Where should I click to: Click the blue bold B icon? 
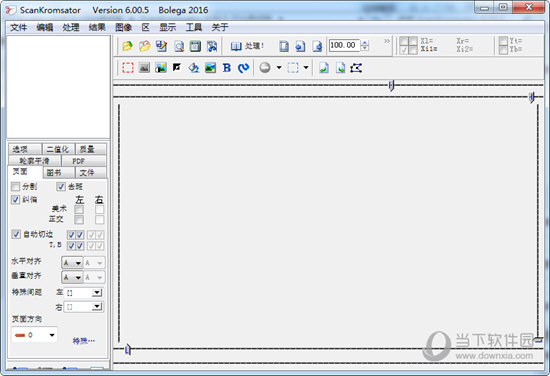coord(227,67)
